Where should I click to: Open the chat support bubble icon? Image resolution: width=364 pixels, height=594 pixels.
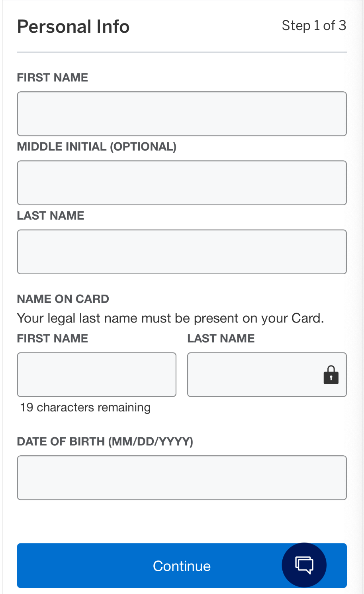304,565
